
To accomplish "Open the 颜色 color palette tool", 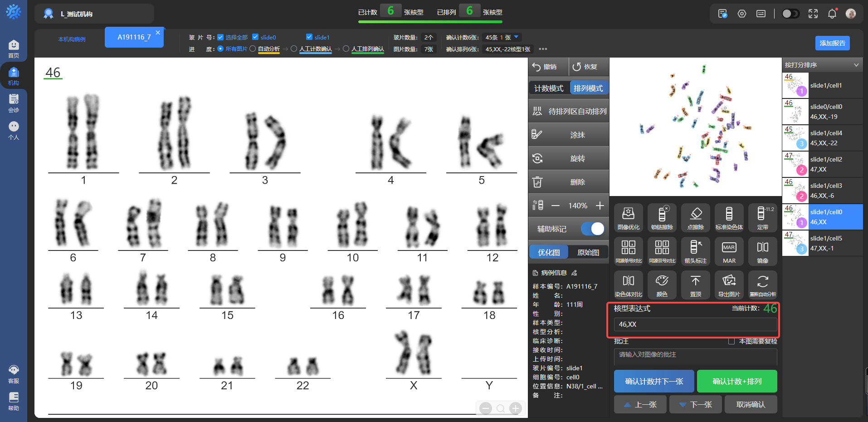I will point(662,285).
